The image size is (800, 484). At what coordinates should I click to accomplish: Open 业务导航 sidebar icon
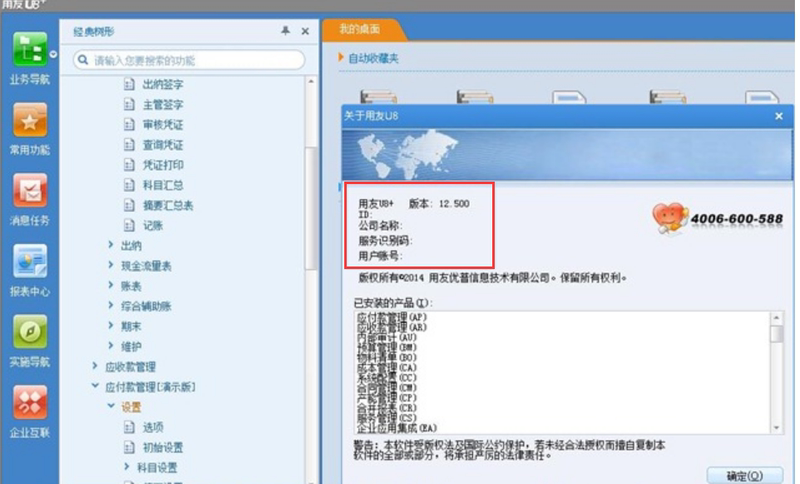point(30,49)
